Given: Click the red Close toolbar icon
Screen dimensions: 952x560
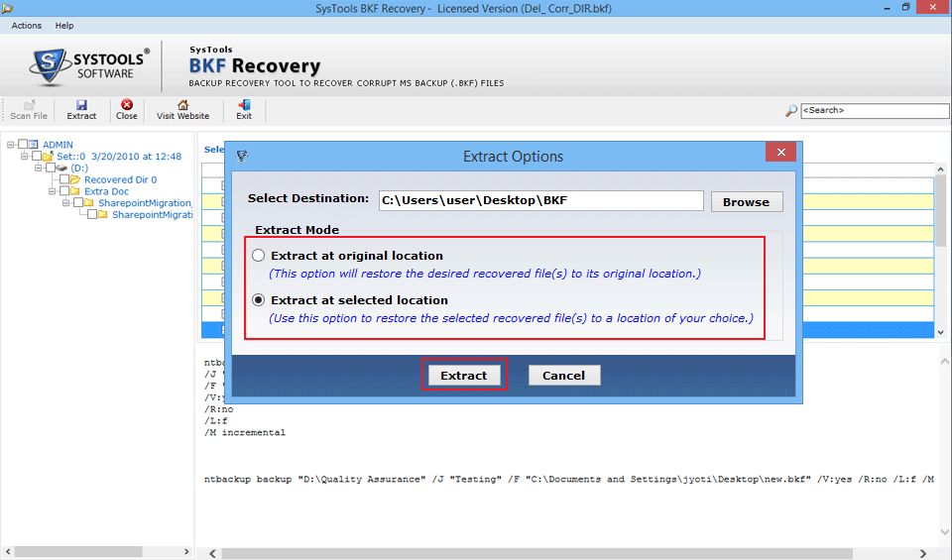Looking at the screenshot, I should tap(126, 104).
